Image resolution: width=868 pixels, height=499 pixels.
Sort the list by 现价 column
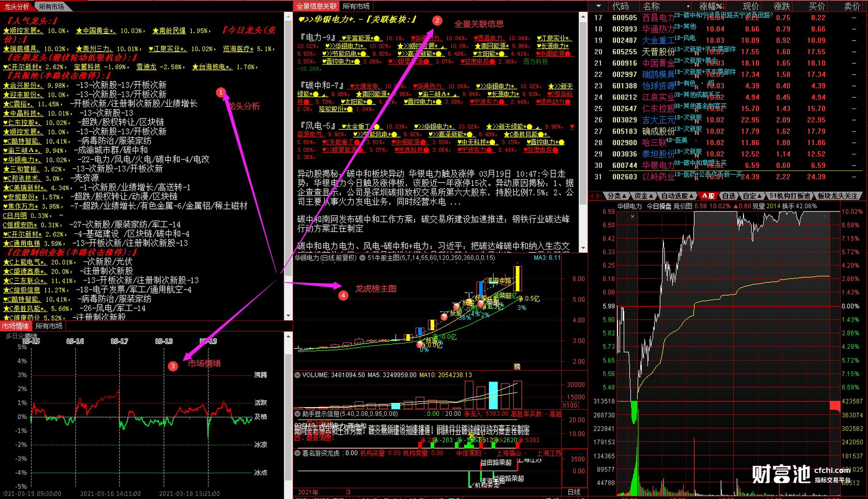(x=750, y=6)
